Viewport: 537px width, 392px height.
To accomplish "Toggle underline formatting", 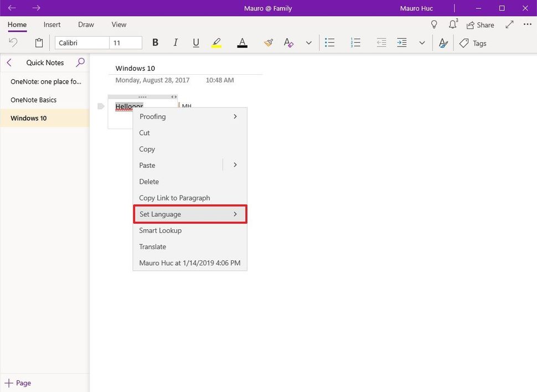I will click(x=195, y=42).
